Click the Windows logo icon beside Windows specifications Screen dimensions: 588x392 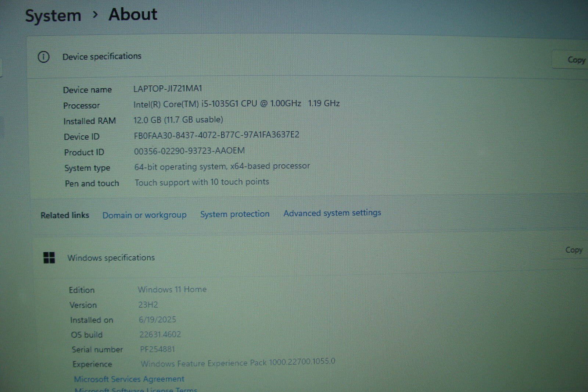click(x=49, y=258)
